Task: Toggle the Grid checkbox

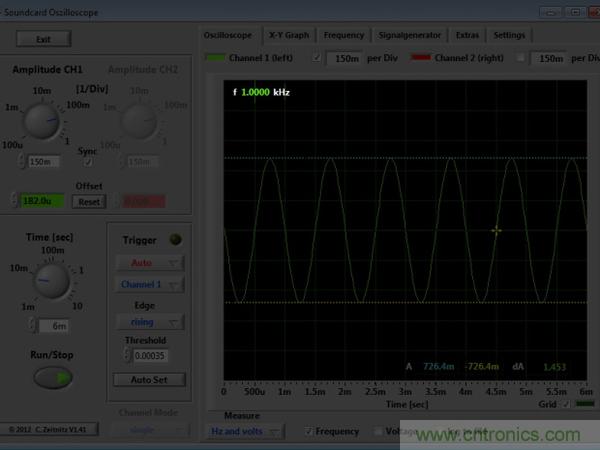Action: [567, 405]
